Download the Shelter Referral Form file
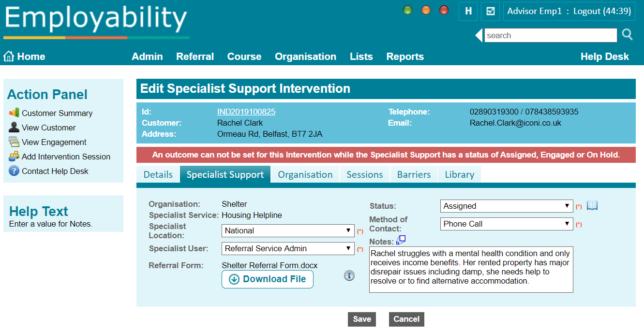 267,279
